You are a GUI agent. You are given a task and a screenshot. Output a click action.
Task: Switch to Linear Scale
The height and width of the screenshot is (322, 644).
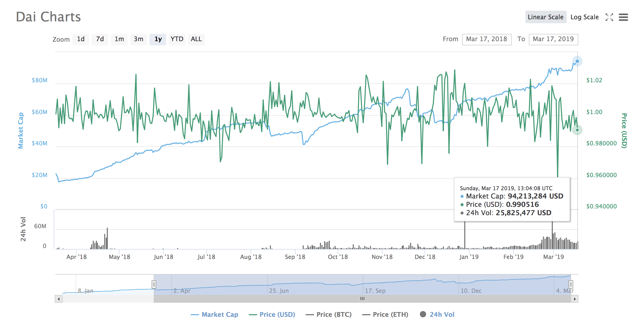tap(546, 17)
